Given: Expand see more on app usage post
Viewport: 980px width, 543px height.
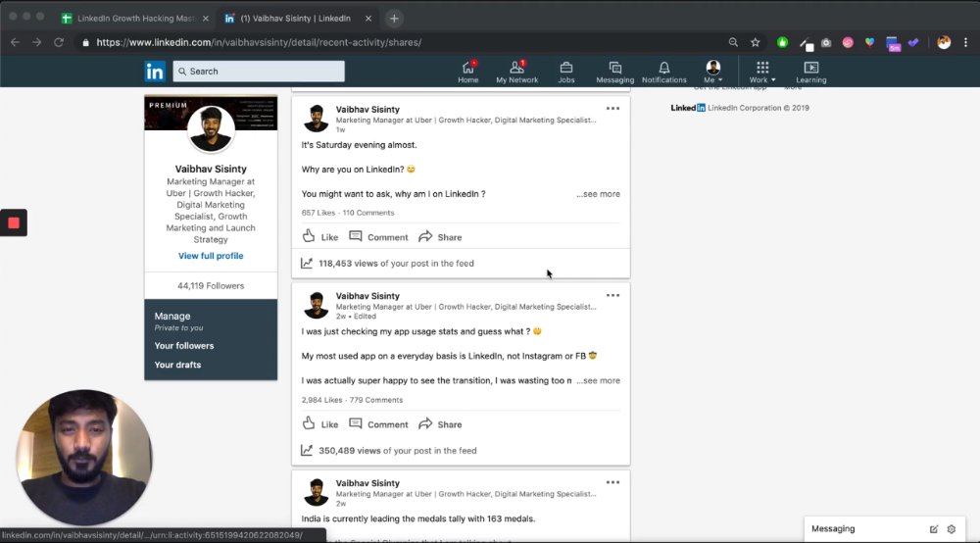Looking at the screenshot, I should click(x=598, y=380).
